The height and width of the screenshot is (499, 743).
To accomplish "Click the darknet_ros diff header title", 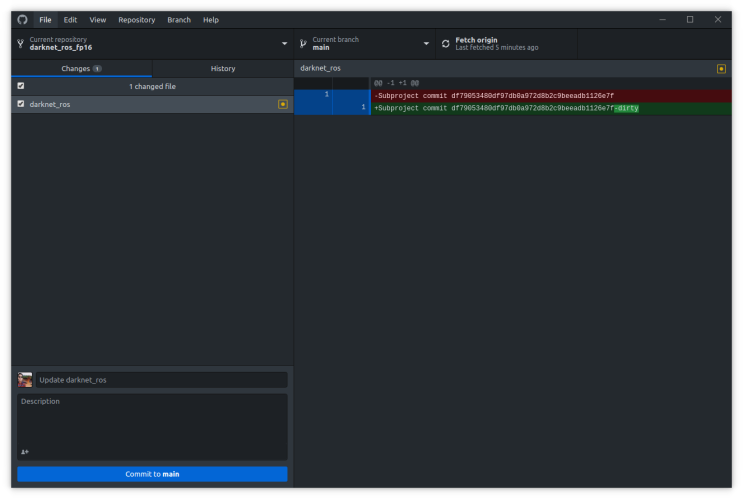I will point(320,68).
